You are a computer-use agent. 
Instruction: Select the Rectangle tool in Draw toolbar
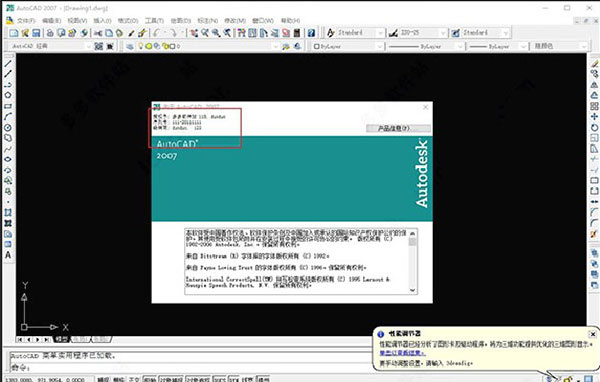[8, 106]
